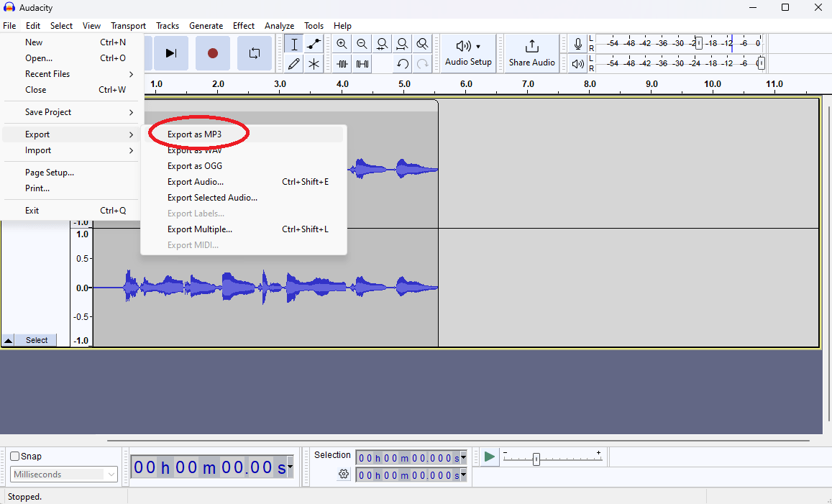Select the Multi-tool asterisk icon
Viewport: 832px width, 504px height.
(314, 64)
